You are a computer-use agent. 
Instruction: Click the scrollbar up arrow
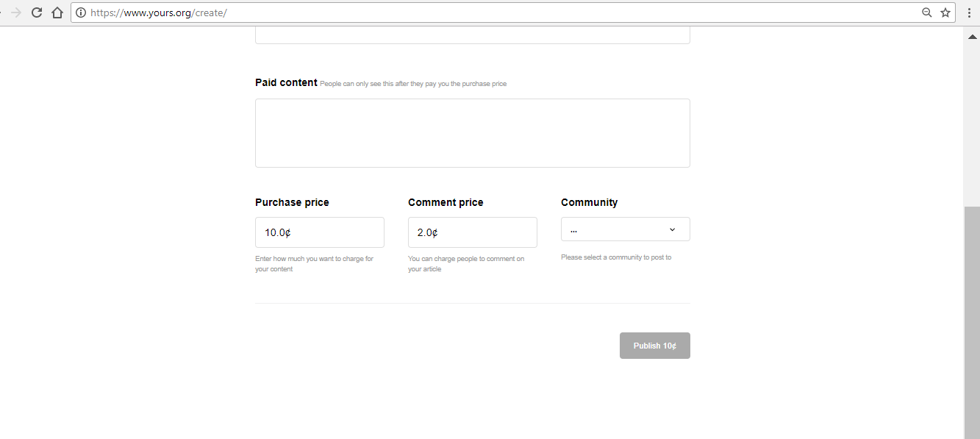pos(972,36)
